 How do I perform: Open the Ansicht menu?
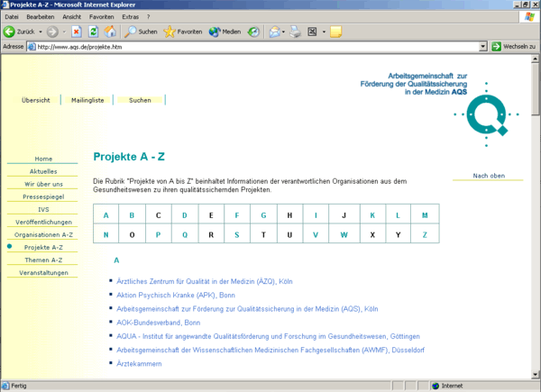click(72, 16)
